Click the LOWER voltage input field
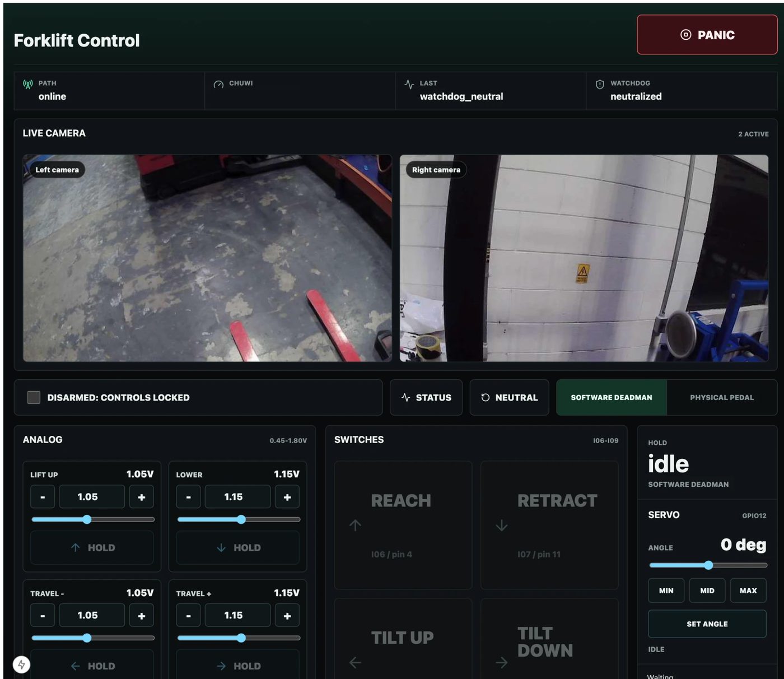Viewport: 784px width, 679px height. [x=237, y=497]
